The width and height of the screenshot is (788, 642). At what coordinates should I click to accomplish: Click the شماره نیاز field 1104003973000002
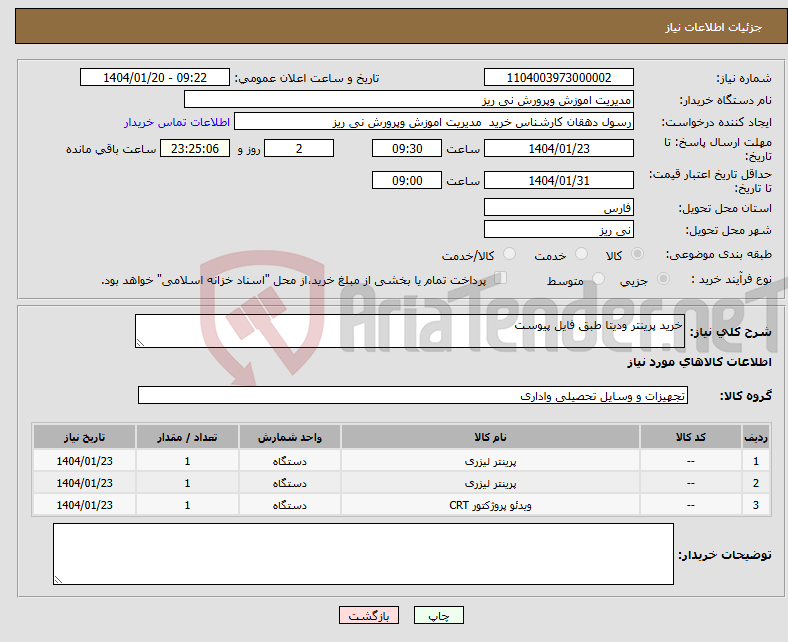[x=558, y=77]
